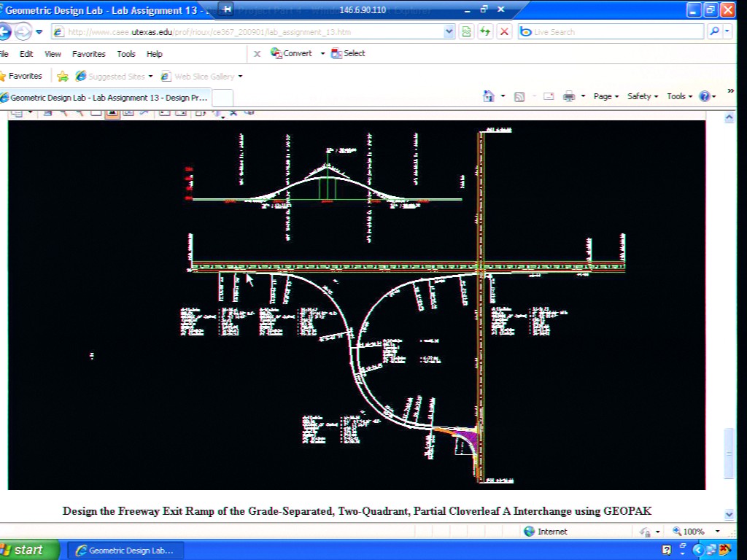Expand the command bar overflow chevron

[730, 90]
